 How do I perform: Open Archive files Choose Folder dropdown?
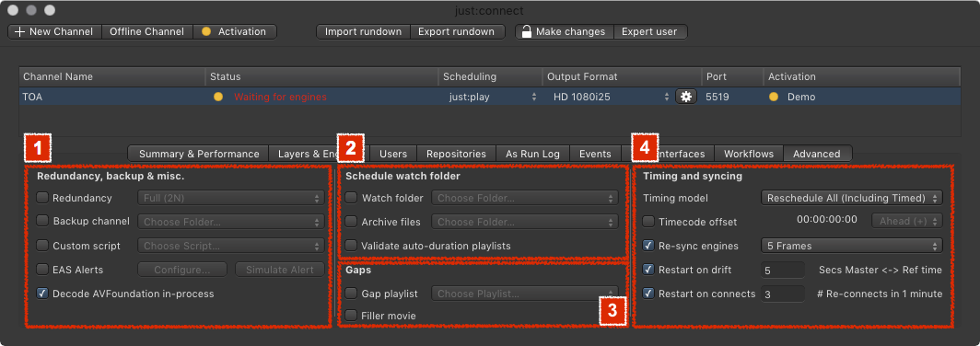tap(524, 221)
